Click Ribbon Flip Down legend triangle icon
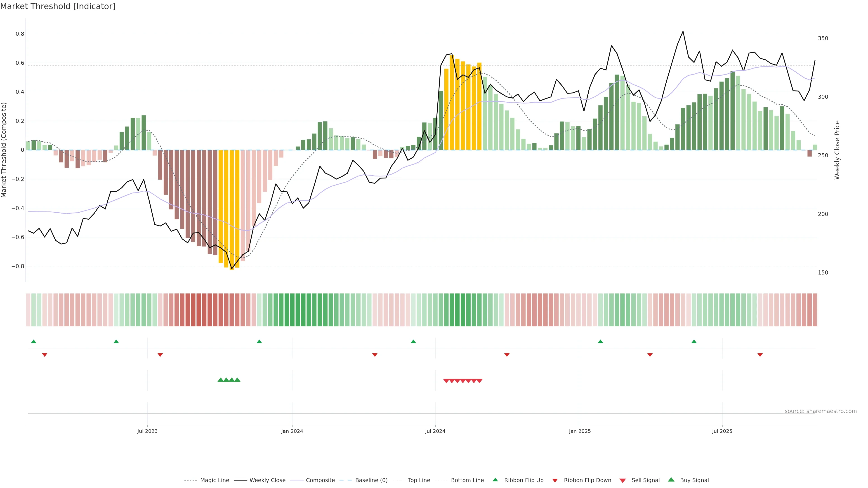This screenshot has width=868, height=488. click(555, 481)
